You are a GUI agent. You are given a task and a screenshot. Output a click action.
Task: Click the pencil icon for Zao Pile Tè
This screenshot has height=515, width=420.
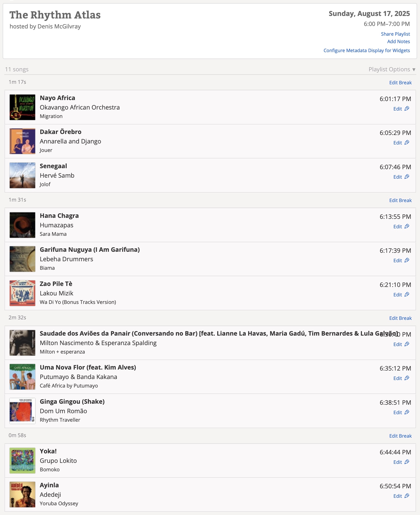click(x=407, y=294)
